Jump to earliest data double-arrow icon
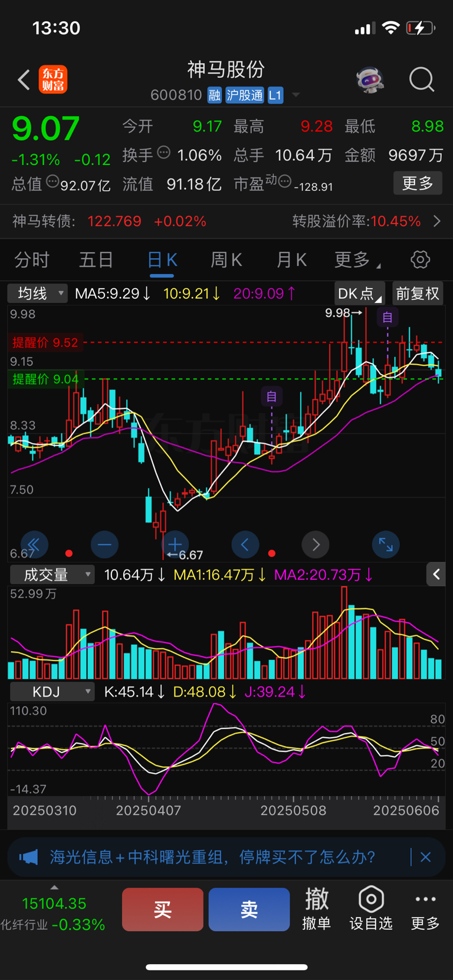Screen dimensions: 453x980 point(34,545)
